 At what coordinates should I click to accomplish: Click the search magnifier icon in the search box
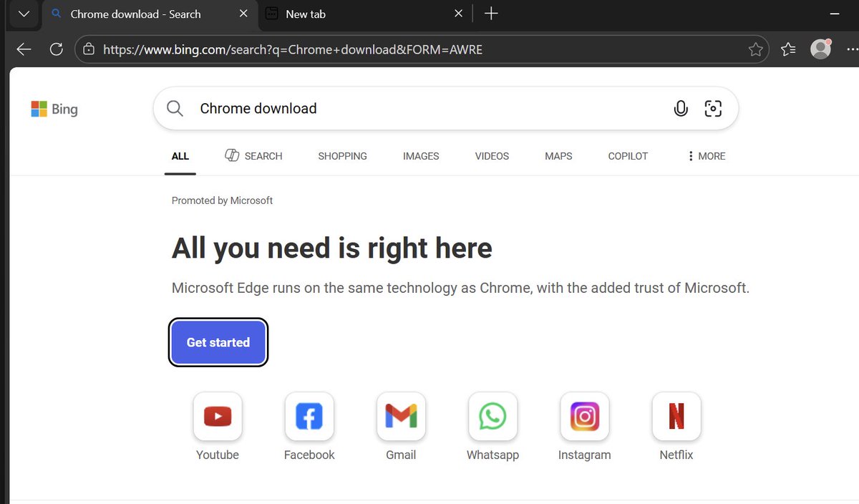175,108
